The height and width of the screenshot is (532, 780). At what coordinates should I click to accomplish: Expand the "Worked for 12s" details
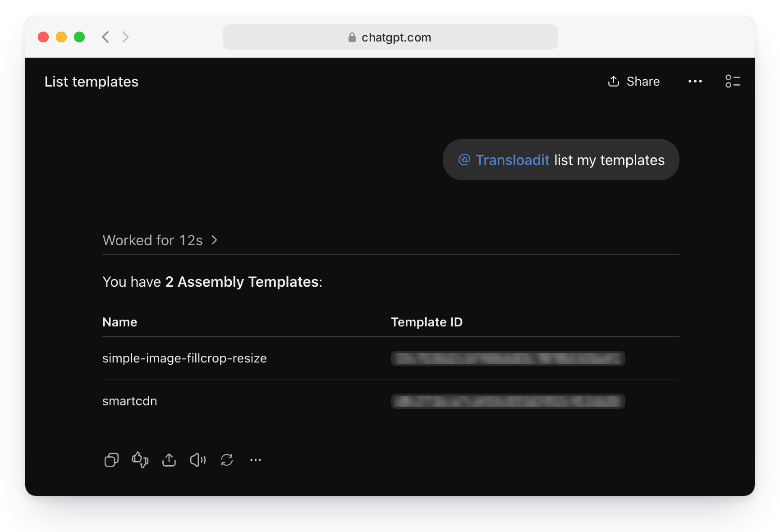pos(160,240)
